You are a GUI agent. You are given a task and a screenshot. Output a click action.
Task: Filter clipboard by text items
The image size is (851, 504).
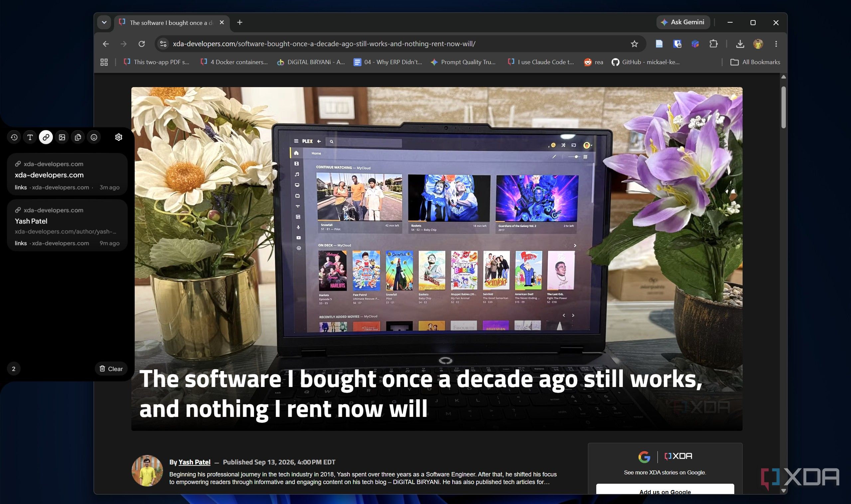pyautogui.click(x=30, y=137)
